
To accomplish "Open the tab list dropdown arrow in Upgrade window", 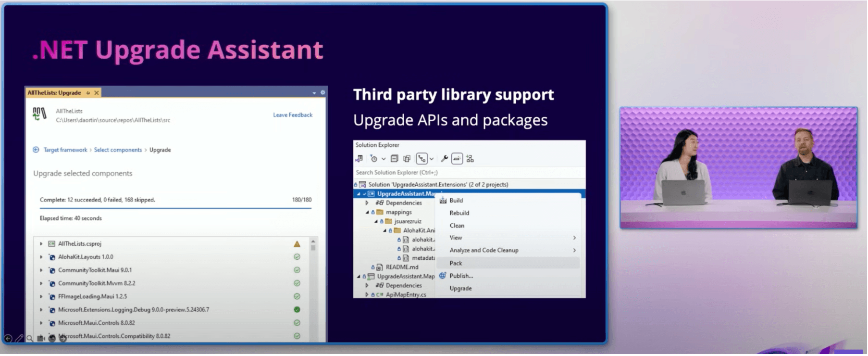I will coord(314,93).
